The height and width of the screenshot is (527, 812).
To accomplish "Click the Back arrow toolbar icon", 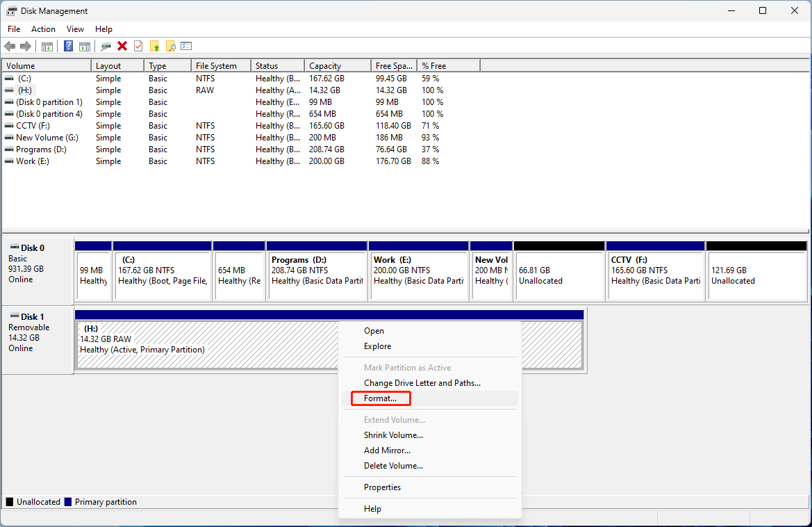I will pyautogui.click(x=10, y=46).
